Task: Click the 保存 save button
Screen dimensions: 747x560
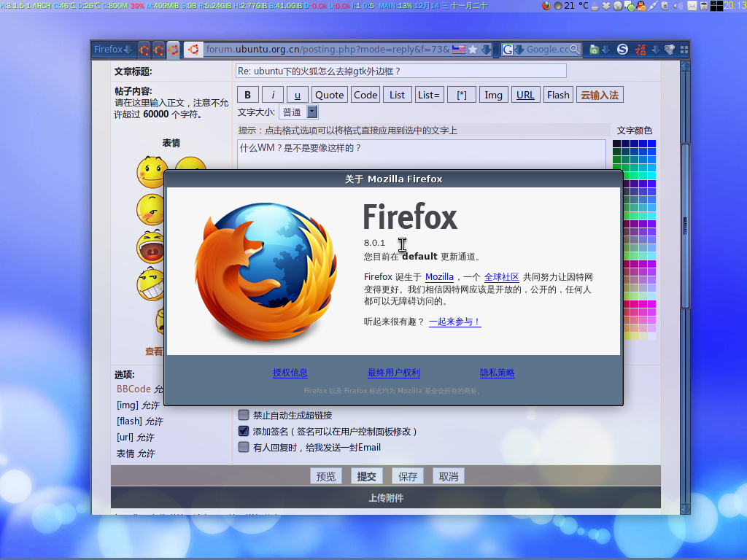Action: [408, 476]
